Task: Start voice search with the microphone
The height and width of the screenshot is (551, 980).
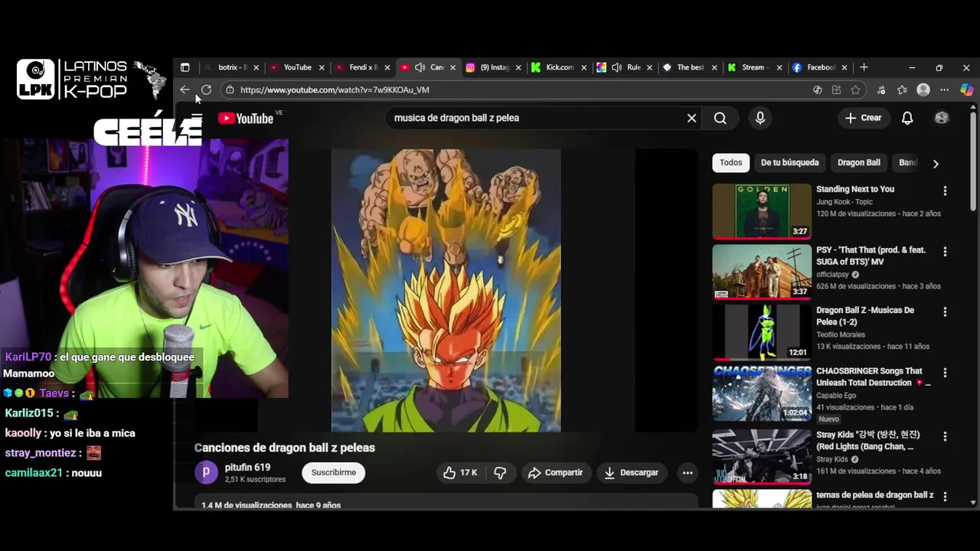Action: 760,118
